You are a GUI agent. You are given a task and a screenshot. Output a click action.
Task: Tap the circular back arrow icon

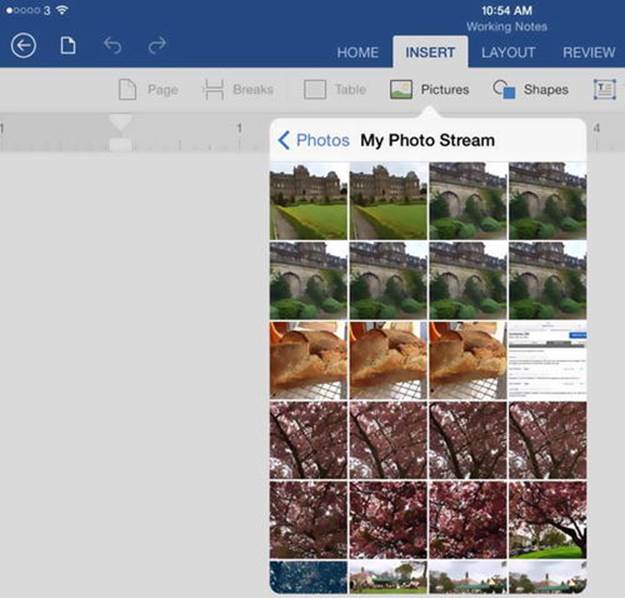(x=24, y=45)
